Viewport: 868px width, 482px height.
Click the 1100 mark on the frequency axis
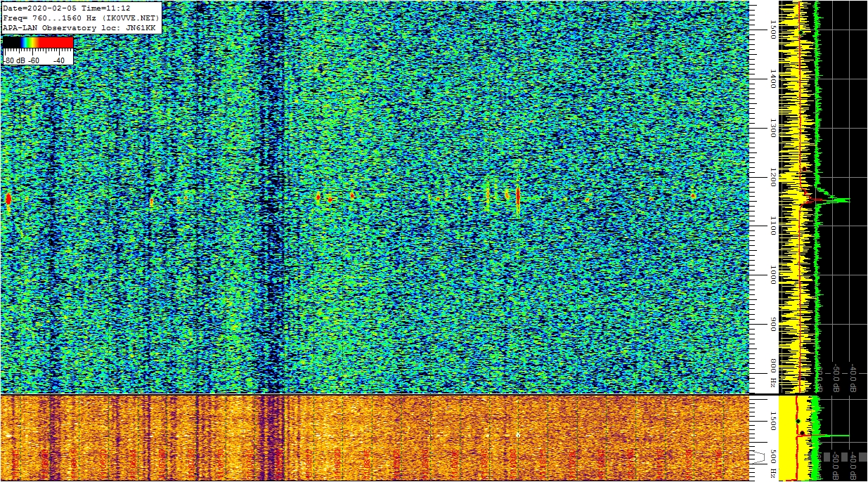coord(772,226)
